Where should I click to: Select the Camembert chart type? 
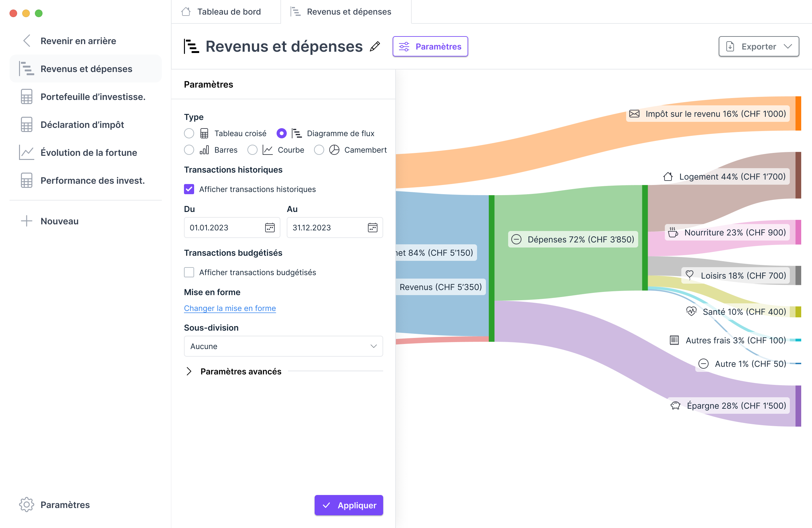click(319, 150)
